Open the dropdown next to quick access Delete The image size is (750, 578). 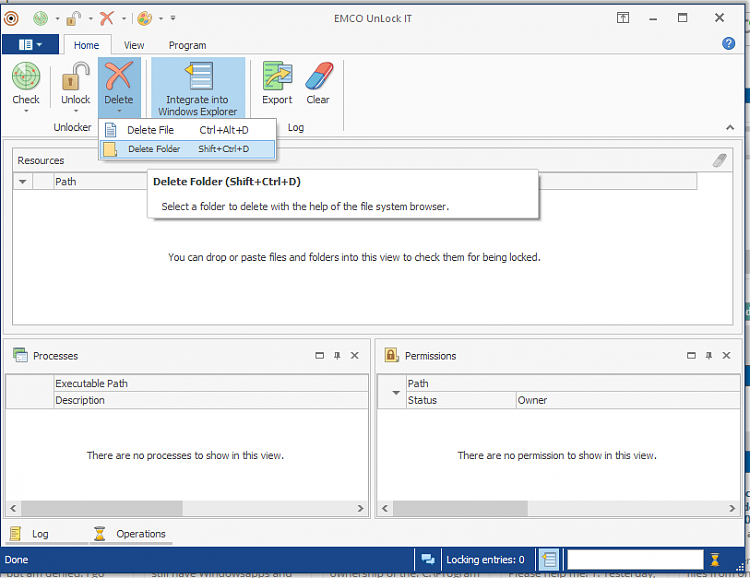click(124, 19)
